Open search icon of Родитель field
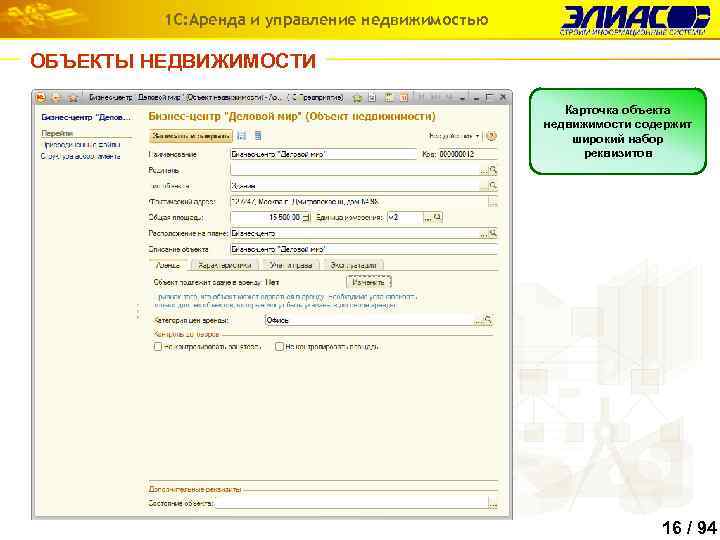 (x=493, y=170)
